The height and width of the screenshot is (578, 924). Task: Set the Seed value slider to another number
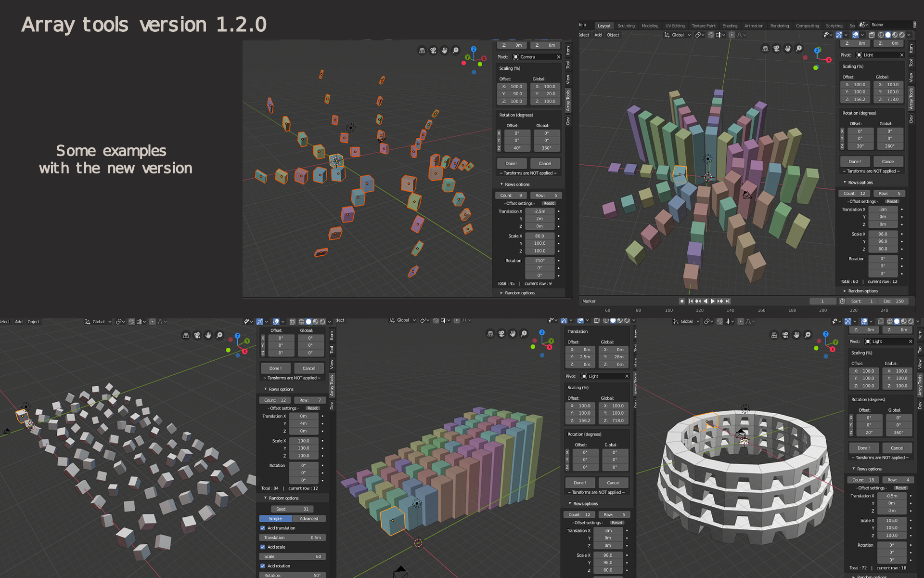click(x=293, y=509)
